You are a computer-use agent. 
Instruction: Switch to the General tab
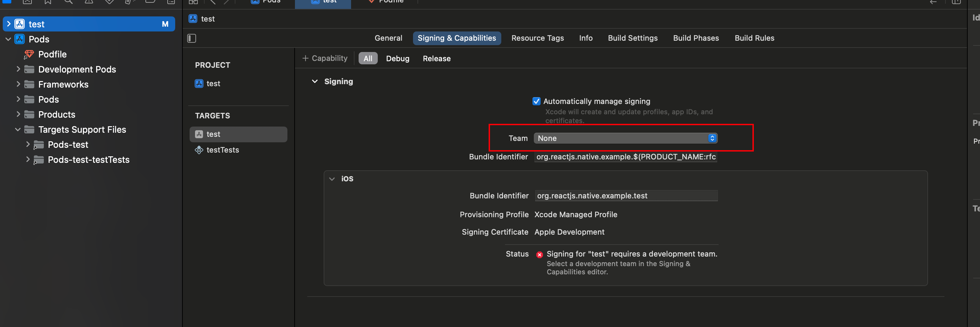pos(388,38)
